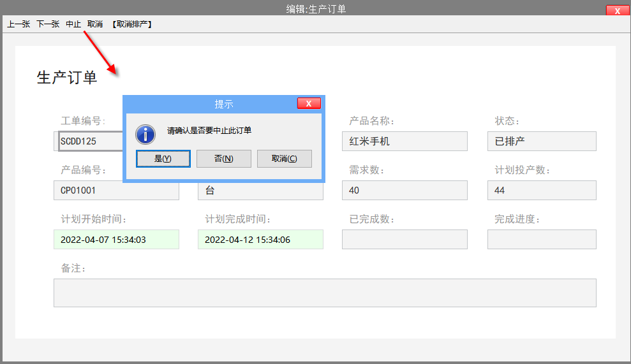Click the blue info icon in dialog

pos(145,135)
